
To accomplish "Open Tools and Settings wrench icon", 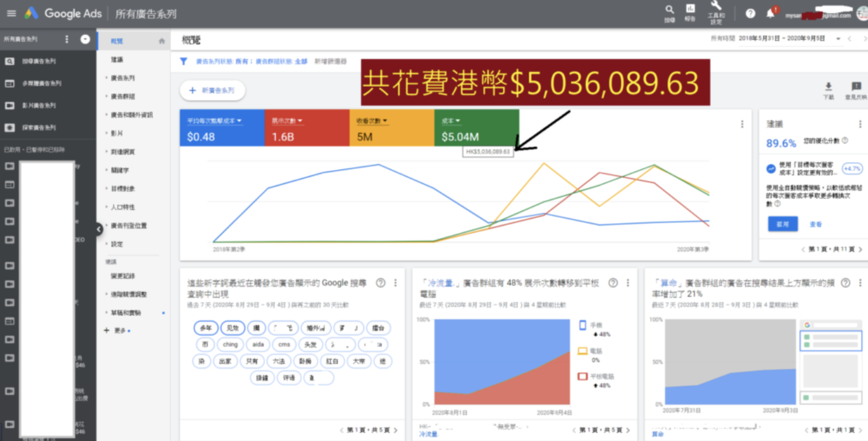I will (x=716, y=6).
